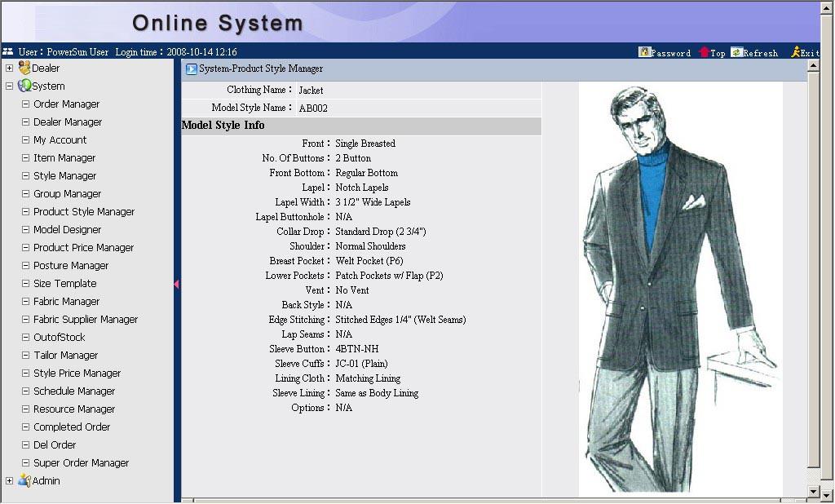The width and height of the screenshot is (835, 504).
Task: Click the red Top arrow icon
Action: pyautogui.click(x=704, y=52)
